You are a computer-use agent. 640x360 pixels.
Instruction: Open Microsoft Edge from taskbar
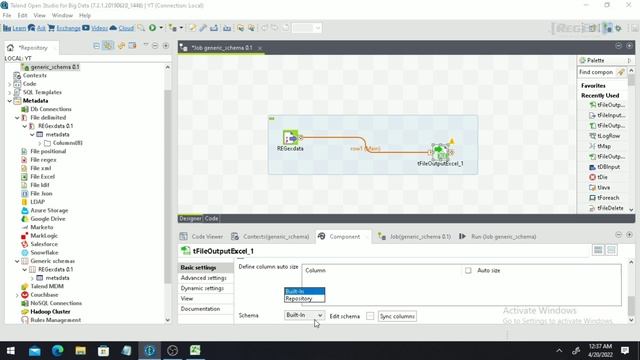point(58,350)
